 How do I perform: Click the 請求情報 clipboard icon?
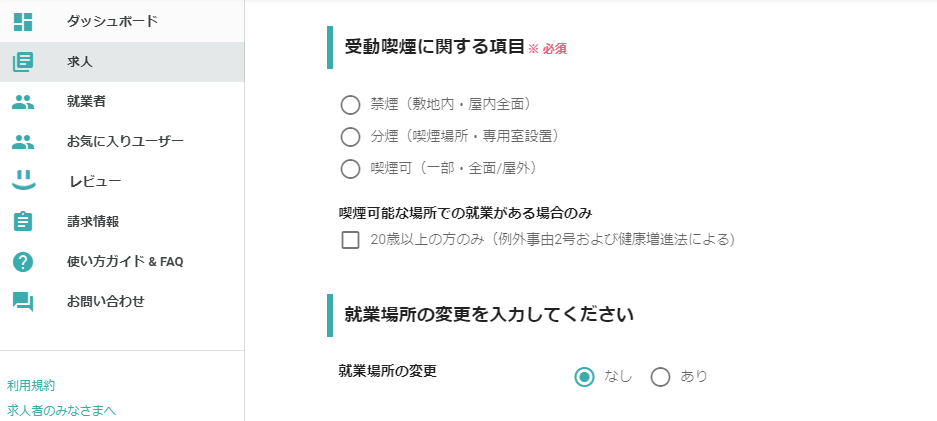click(23, 222)
